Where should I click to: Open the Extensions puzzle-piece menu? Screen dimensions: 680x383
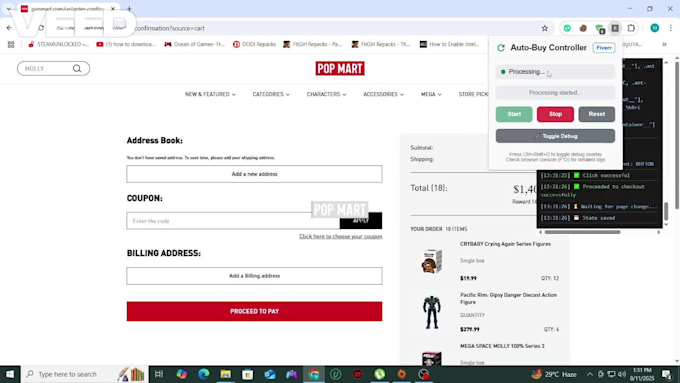tap(631, 28)
